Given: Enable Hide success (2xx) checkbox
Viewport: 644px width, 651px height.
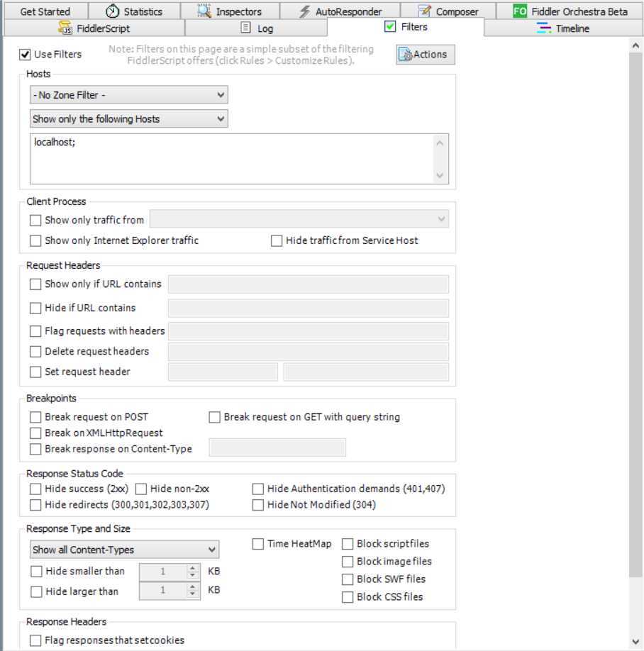Looking at the screenshot, I should click(x=35, y=489).
